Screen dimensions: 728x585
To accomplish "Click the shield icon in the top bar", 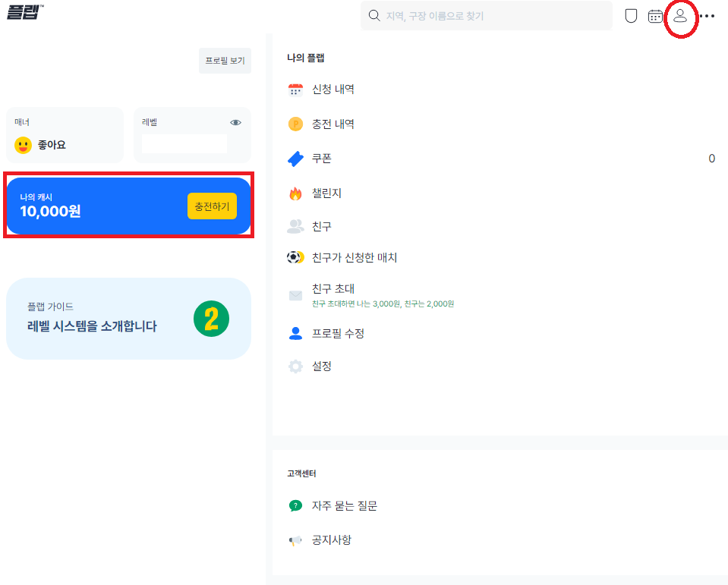I will (x=630, y=15).
